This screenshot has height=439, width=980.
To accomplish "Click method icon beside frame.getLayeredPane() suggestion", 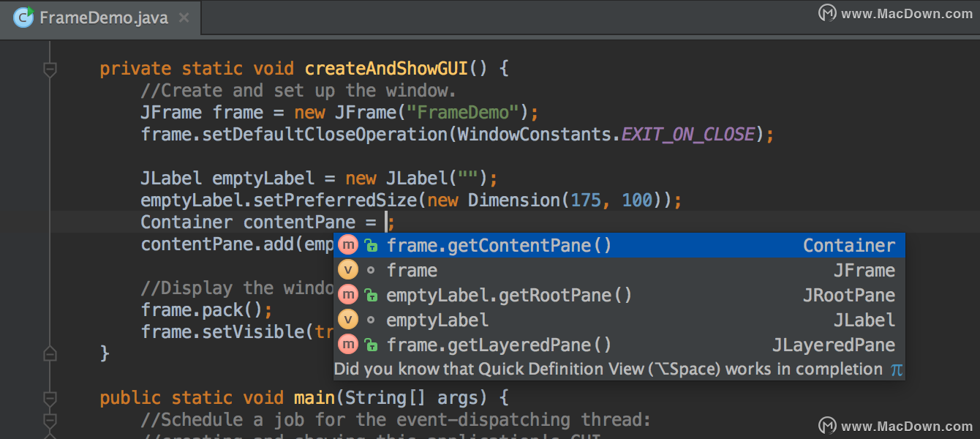I will (x=348, y=344).
